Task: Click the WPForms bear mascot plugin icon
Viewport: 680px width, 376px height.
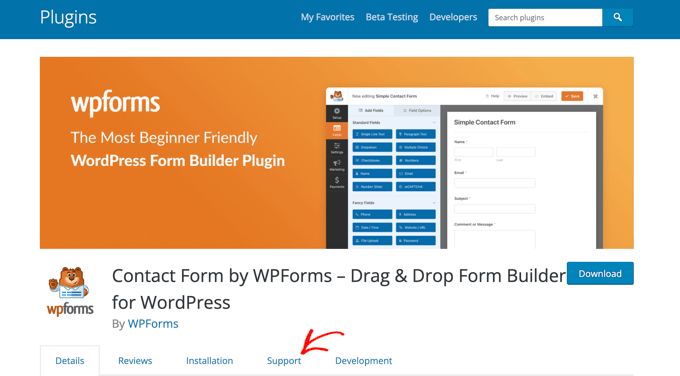Action: pos(70,291)
